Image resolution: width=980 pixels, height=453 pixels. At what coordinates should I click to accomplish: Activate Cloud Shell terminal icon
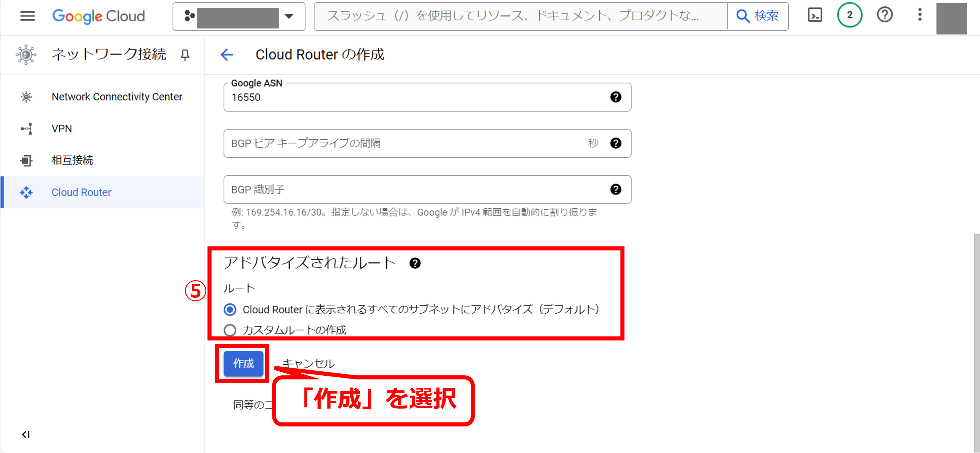pos(815,15)
